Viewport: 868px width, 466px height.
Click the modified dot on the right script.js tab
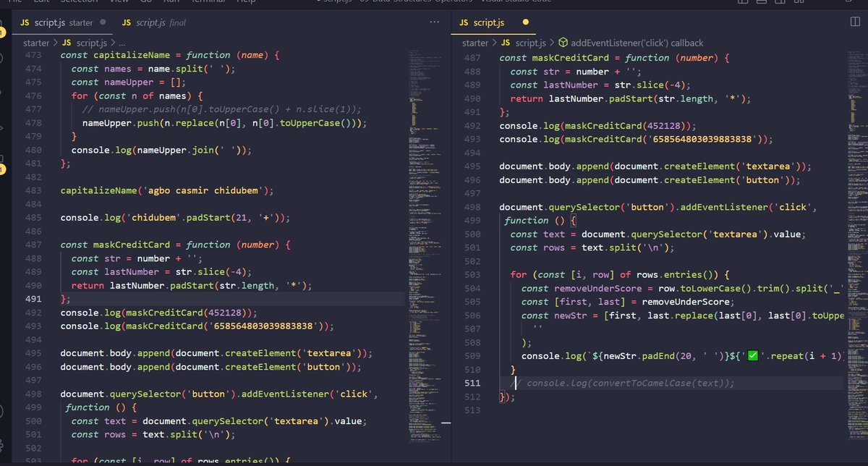(x=524, y=22)
